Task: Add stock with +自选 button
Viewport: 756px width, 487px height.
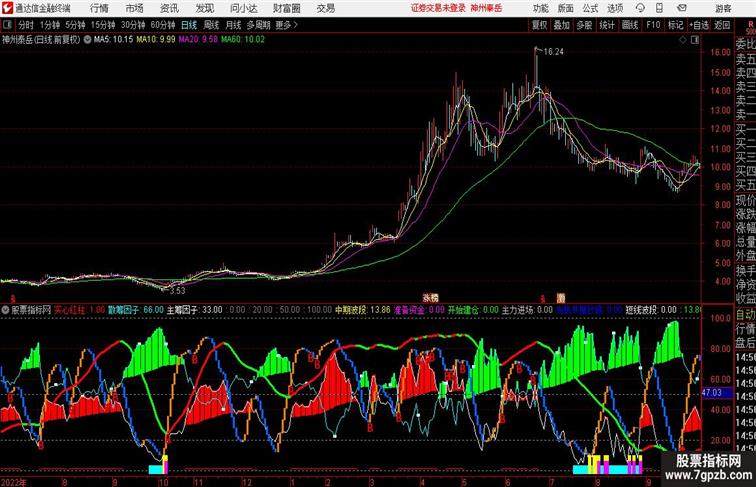Action: [699, 25]
